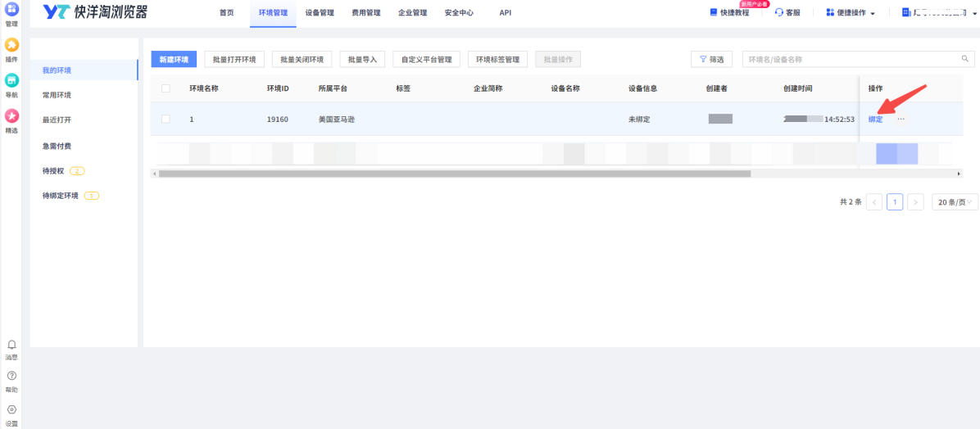The width and height of the screenshot is (980, 429).
Task: Click the 绑定 link in row 1
Action: point(875,120)
